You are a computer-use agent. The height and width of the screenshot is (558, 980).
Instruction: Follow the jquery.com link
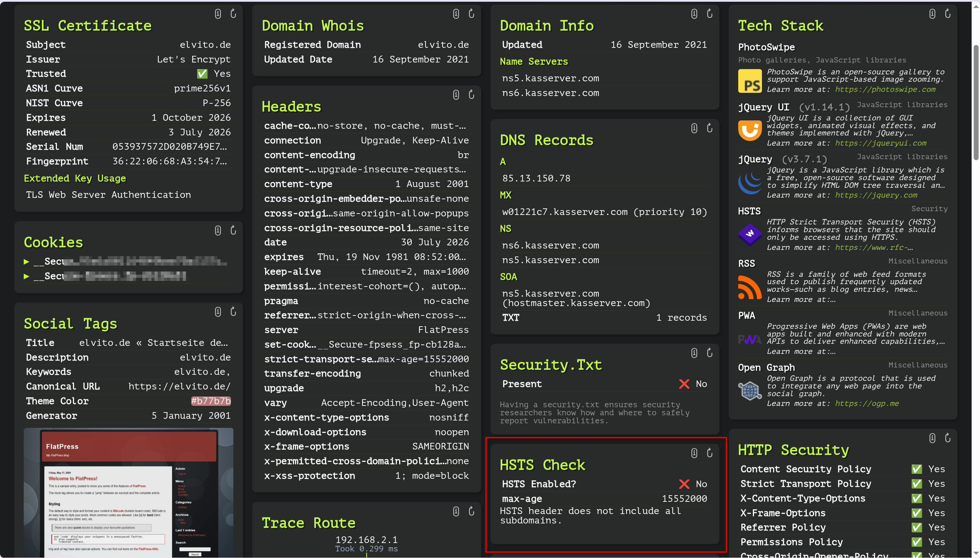click(x=876, y=195)
